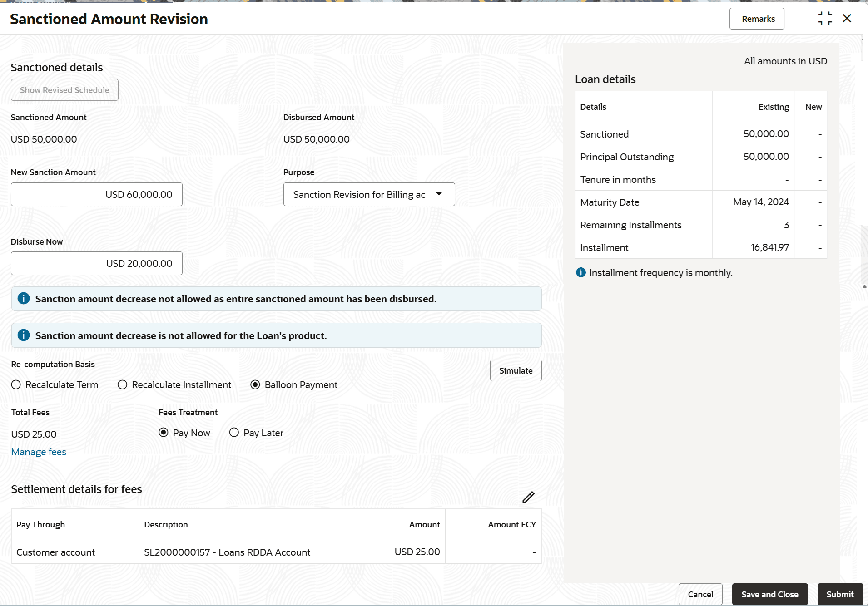This screenshot has height=606, width=868.
Task: Choose Pay Later for fees
Action: pos(234,433)
